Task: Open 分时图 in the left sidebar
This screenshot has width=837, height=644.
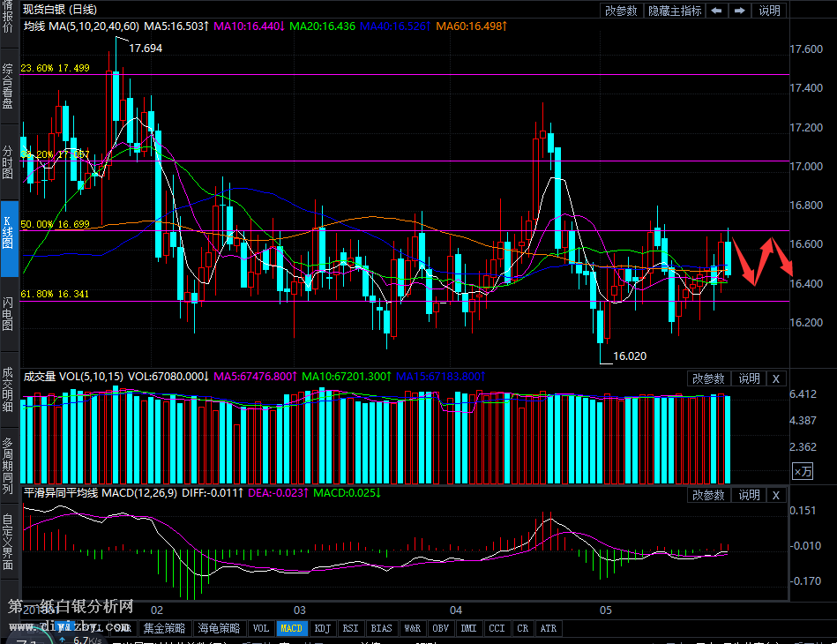Action: pyautogui.click(x=8, y=162)
